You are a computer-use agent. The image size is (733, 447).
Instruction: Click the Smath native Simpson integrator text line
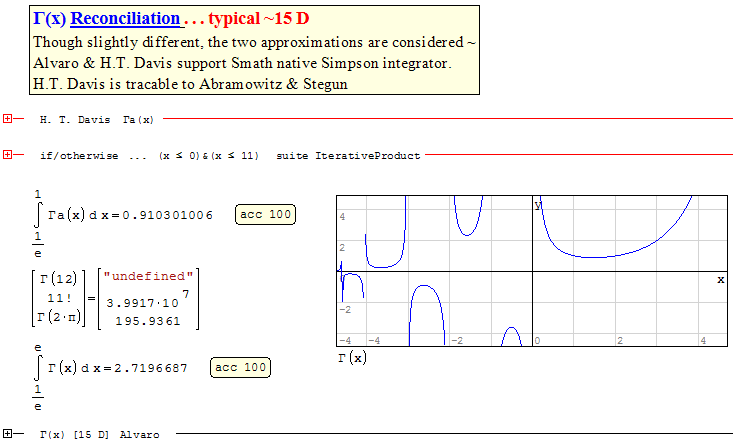[x=242, y=63]
